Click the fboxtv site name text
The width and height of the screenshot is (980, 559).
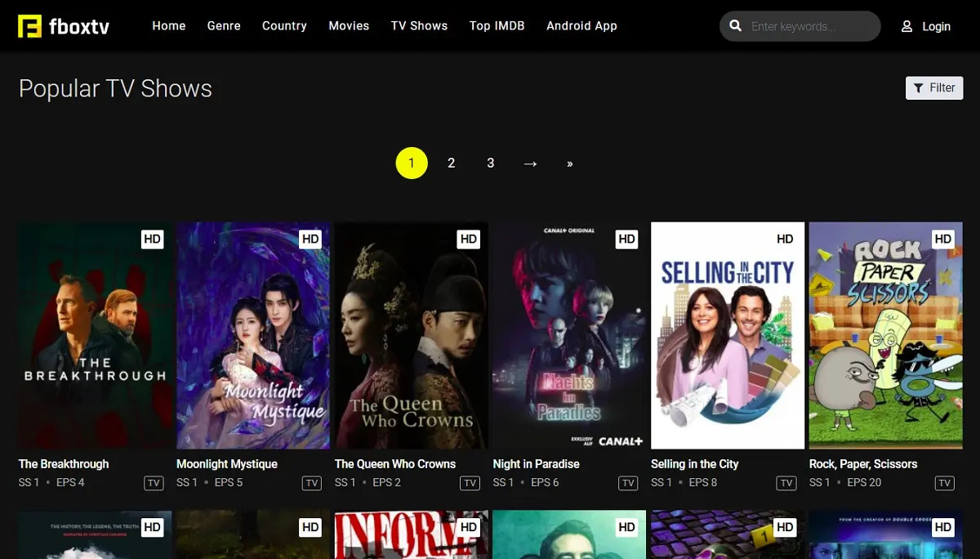point(79,27)
